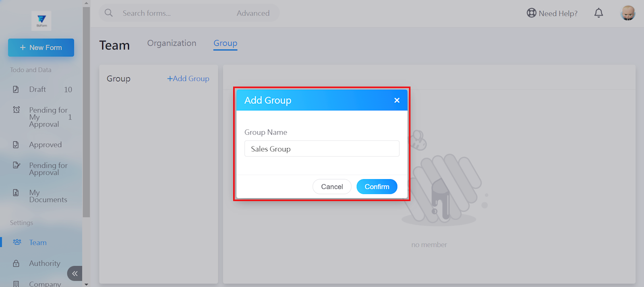Click the BizForm logo icon
Image resolution: width=644 pixels, height=287 pixels.
(x=41, y=21)
